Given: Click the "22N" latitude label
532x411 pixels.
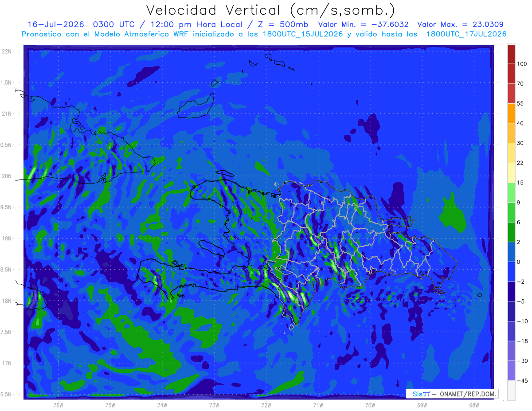Looking at the screenshot, I should [x=7, y=51].
